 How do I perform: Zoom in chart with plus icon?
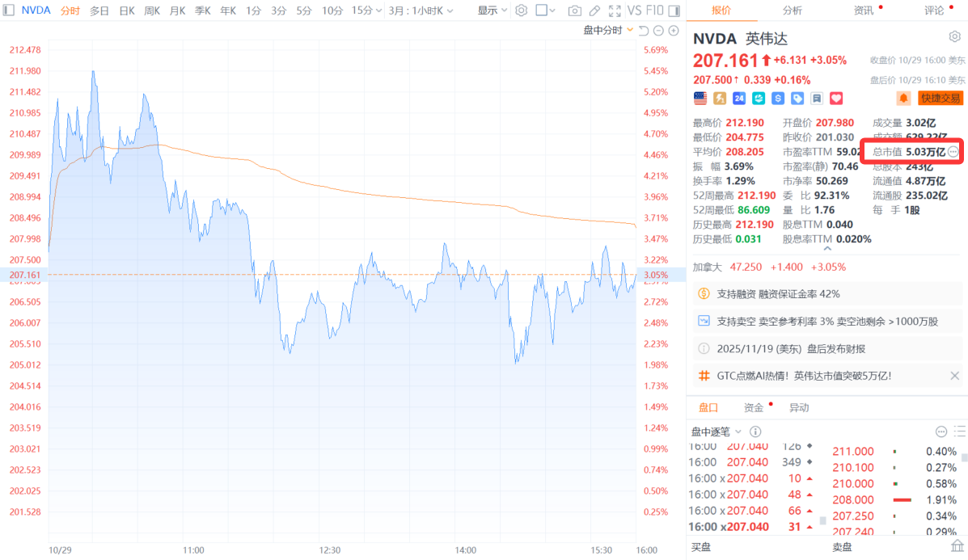[674, 30]
